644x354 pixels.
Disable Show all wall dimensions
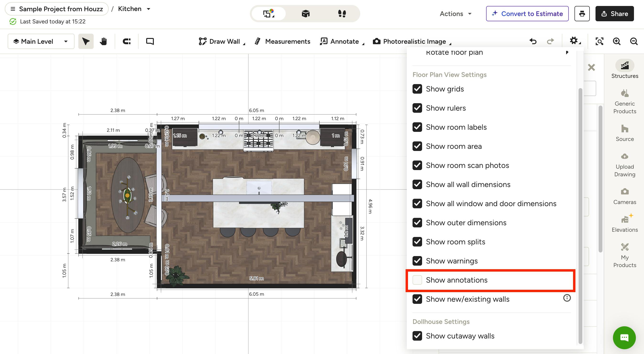(417, 184)
